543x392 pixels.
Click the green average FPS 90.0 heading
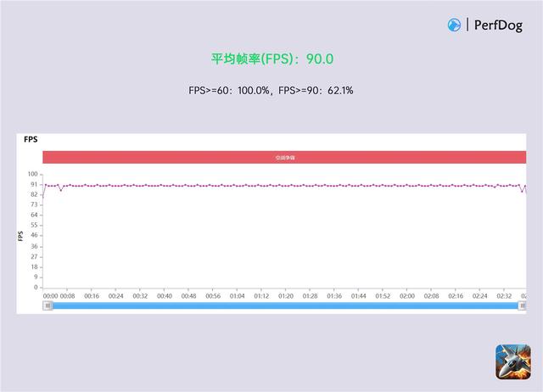(x=272, y=59)
